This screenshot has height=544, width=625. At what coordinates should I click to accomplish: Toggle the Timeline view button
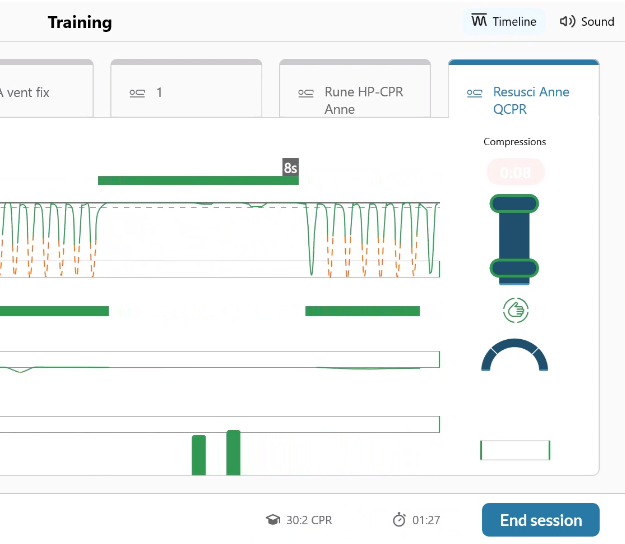pyautogui.click(x=505, y=22)
